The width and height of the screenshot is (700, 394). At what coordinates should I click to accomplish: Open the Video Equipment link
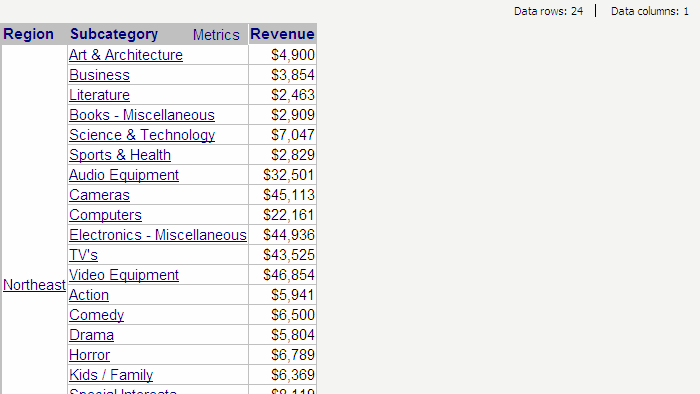click(x=124, y=275)
